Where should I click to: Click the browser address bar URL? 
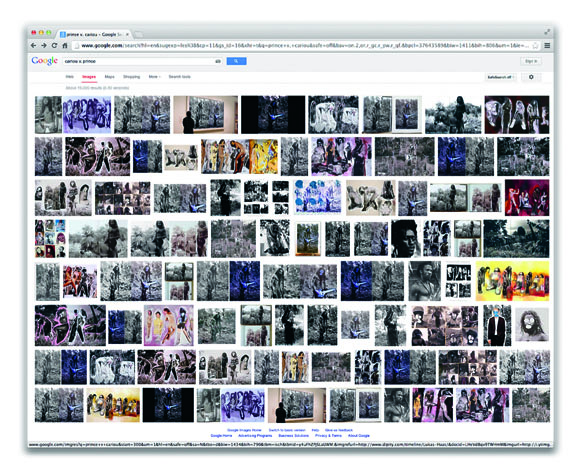[305, 46]
